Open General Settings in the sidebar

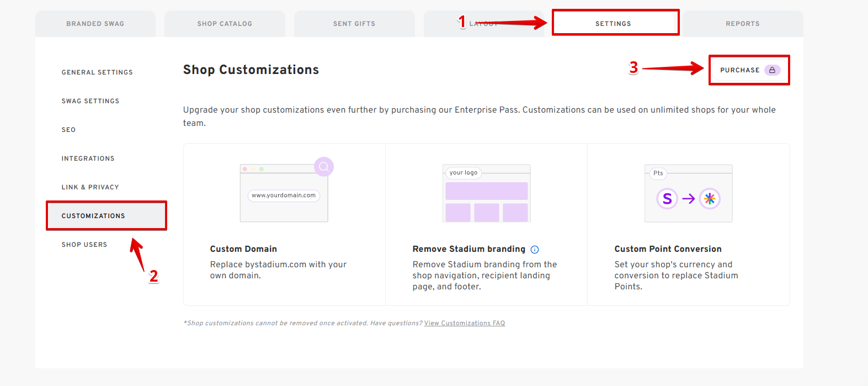click(x=97, y=72)
